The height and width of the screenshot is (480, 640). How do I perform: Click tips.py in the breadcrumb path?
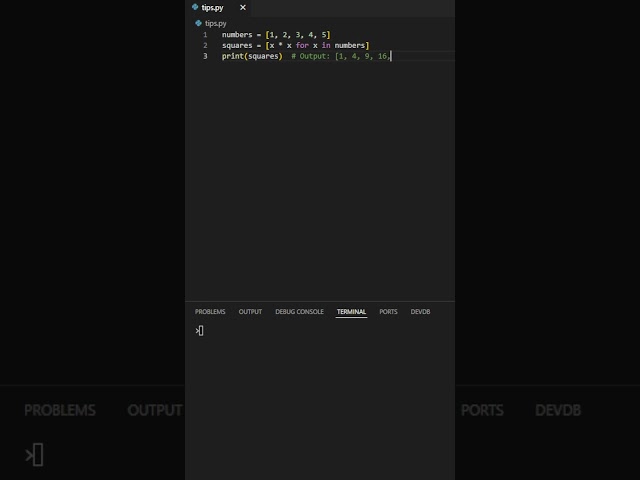(216, 23)
